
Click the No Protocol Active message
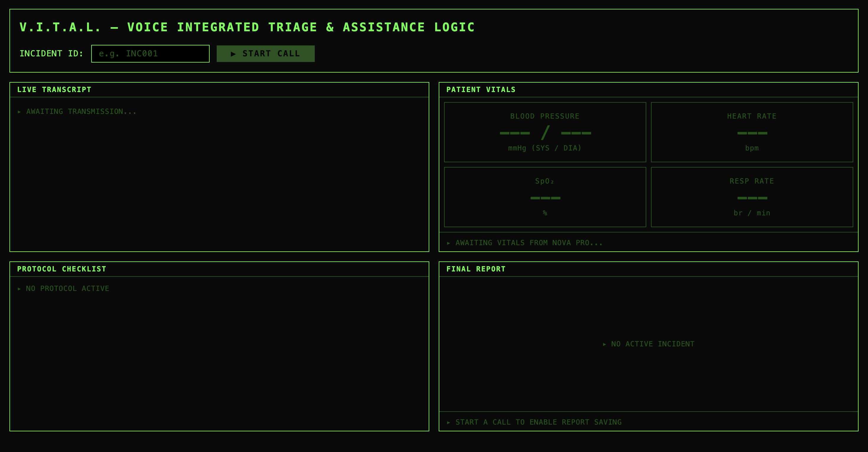click(67, 289)
